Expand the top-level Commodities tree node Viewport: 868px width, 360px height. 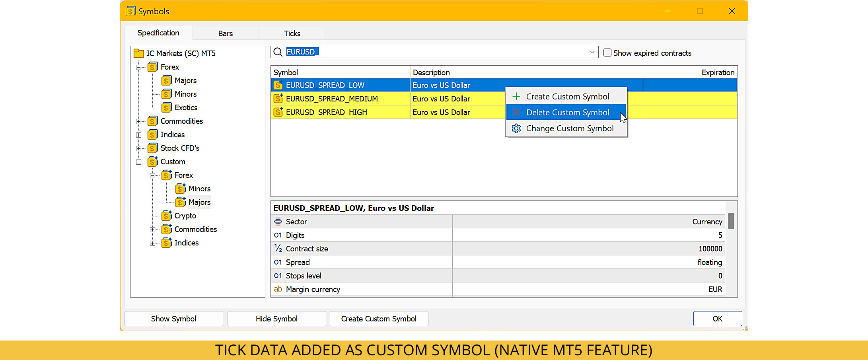coord(138,121)
